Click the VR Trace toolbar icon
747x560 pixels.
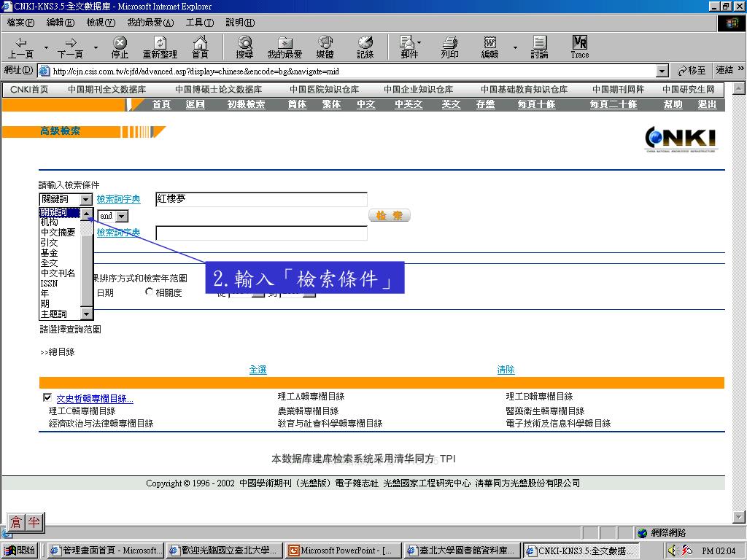pyautogui.click(x=580, y=47)
